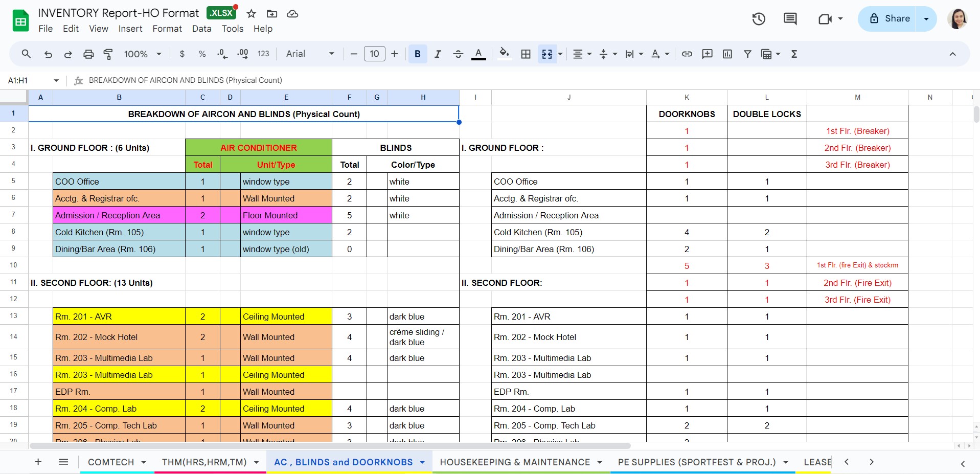This screenshot has width=980, height=474.
Task: Toggle bold formatting
Action: (x=418, y=54)
